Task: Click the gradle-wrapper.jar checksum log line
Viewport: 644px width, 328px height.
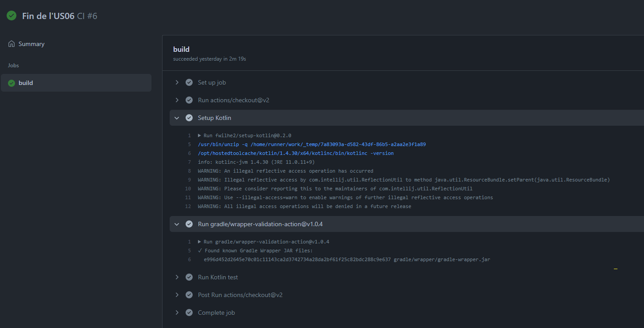Action: (x=347, y=259)
